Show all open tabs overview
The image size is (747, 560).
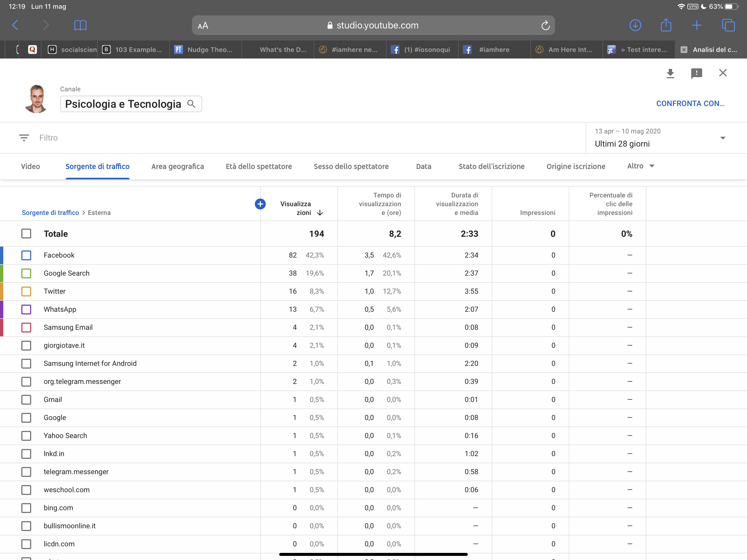point(728,25)
